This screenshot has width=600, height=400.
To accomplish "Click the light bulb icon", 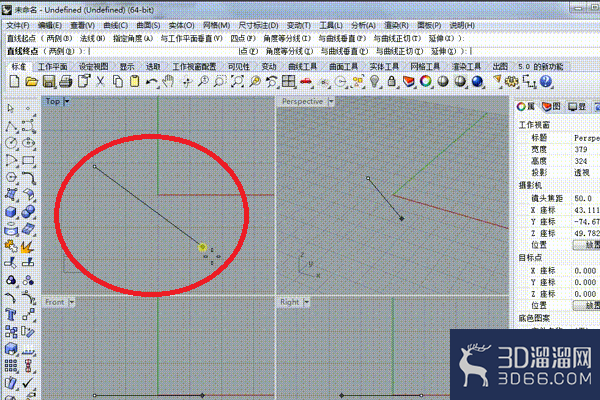I will click(375, 81).
